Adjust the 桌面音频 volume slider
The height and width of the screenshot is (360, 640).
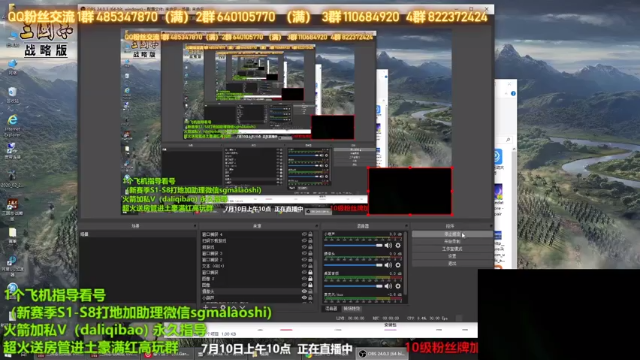(353, 286)
